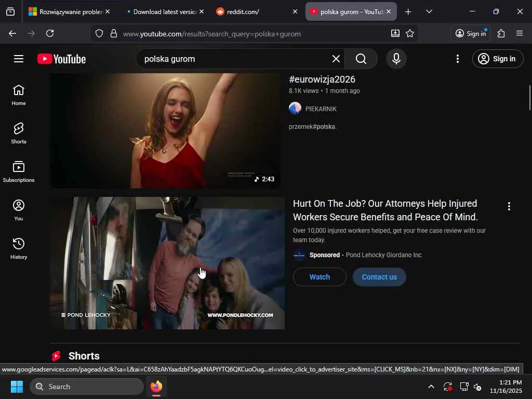The width and height of the screenshot is (532, 399).
Task: Click the network tray icon
Action: click(x=464, y=387)
